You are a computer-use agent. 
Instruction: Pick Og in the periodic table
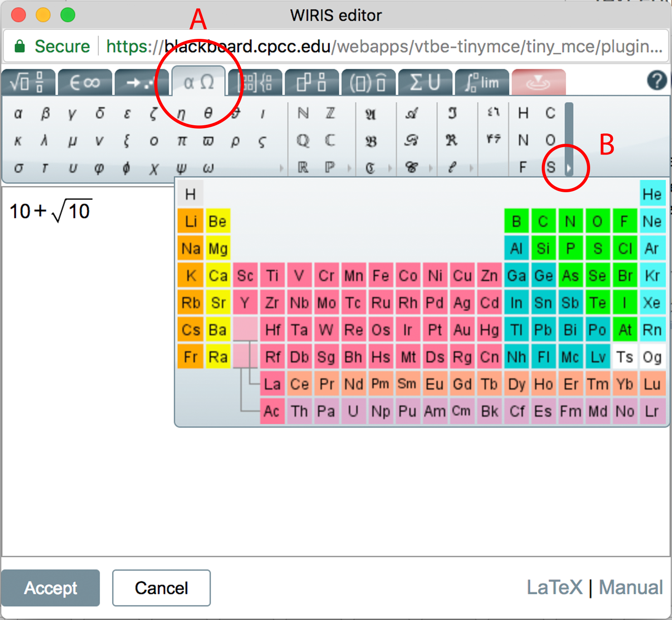point(652,357)
